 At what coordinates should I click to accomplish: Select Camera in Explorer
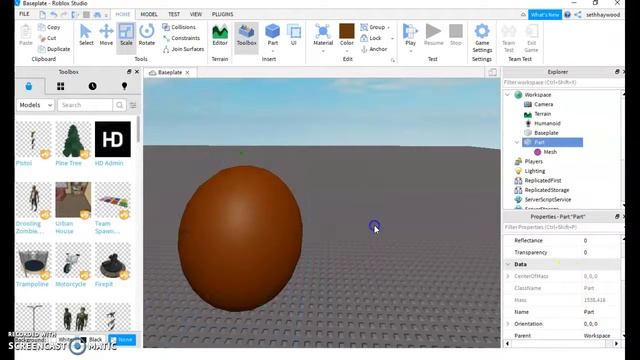pos(543,104)
